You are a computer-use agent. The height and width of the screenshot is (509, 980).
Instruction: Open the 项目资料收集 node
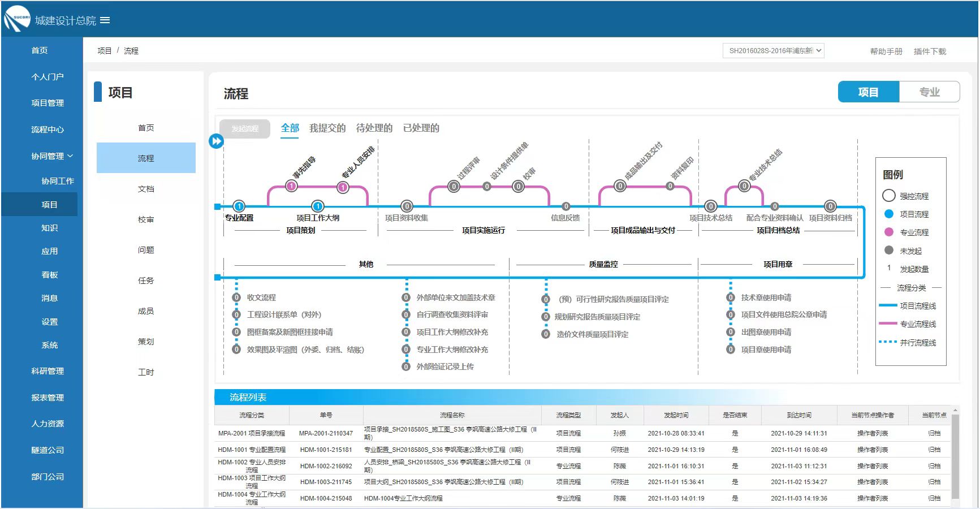[407, 206]
